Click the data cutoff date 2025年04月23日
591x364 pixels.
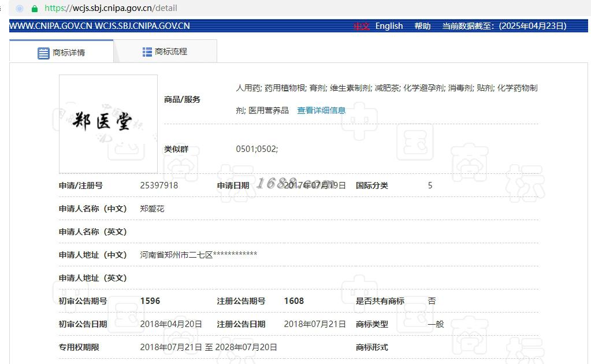tap(532, 26)
